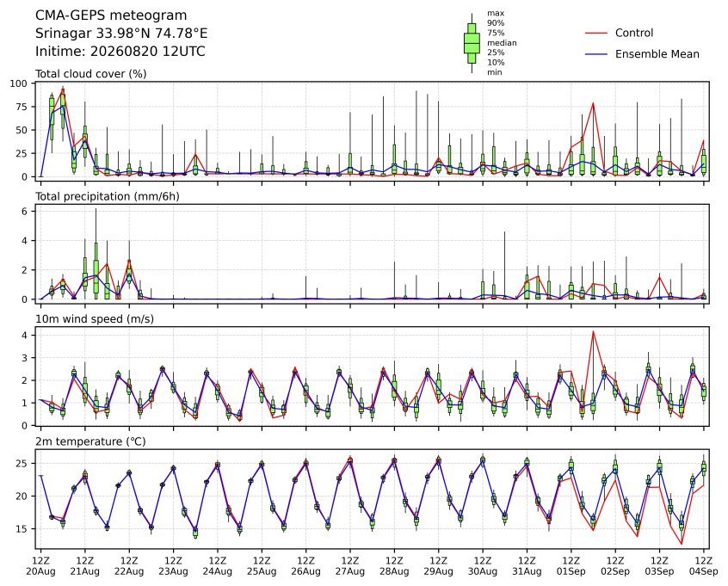Select the Control legend label
Viewport: 728px width, 586px height.
tap(633, 33)
